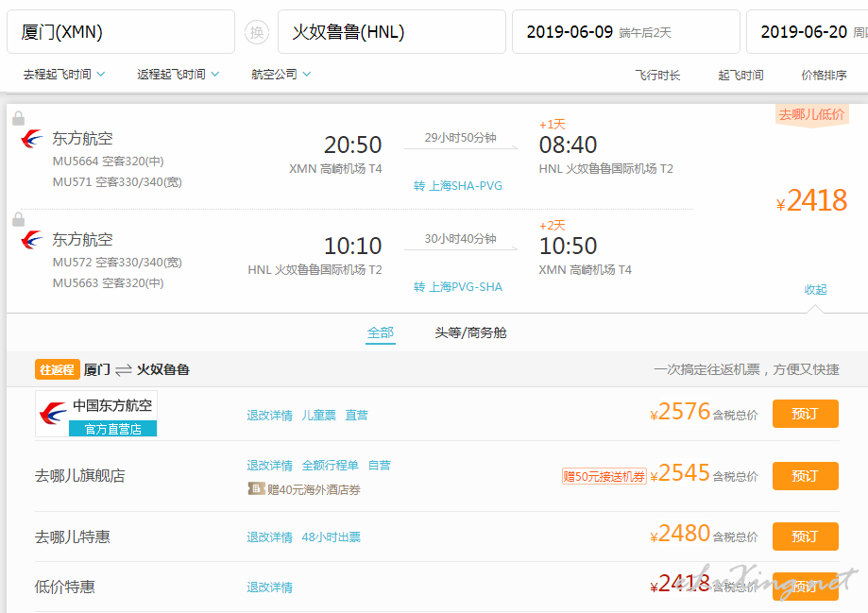This screenshot has height=613, width=868.
Task: Click the 29小时50分钟 outbound duration
Action: click(x=461, y=138)
